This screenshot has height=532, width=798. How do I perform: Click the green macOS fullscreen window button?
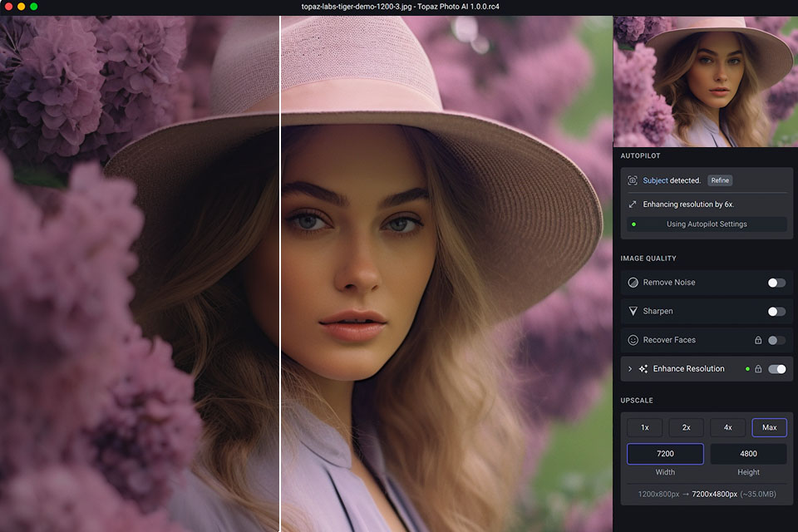click(33, 7)
